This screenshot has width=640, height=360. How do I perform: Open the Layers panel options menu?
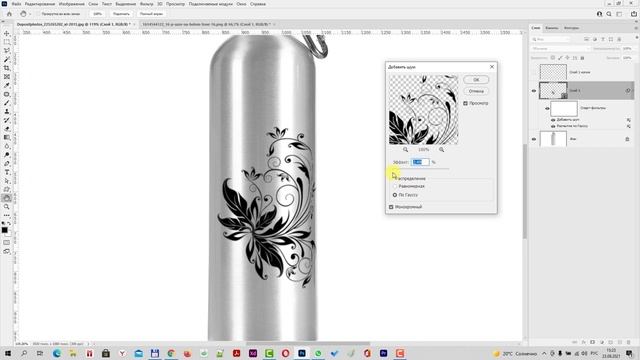(x=636, y=28)
